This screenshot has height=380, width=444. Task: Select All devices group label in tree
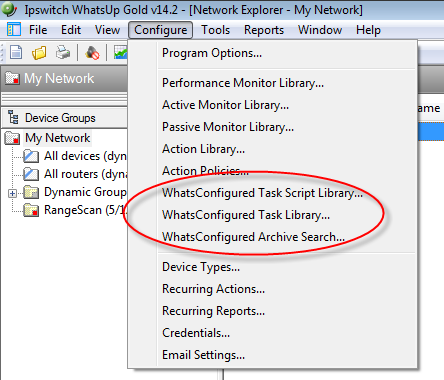tap(85, 156)
